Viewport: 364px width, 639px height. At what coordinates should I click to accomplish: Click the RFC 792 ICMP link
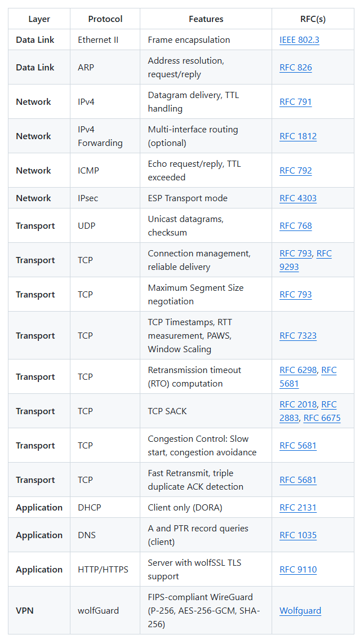click(295, 171)
